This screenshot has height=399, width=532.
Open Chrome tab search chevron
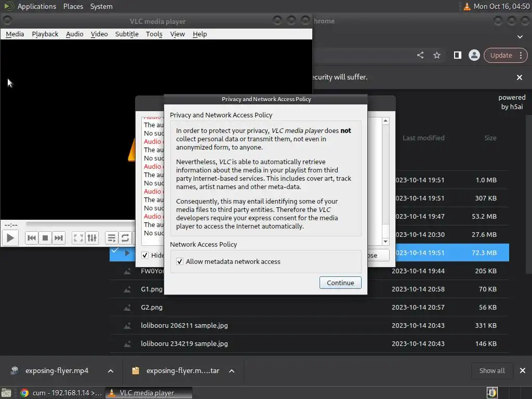[520, 37]
